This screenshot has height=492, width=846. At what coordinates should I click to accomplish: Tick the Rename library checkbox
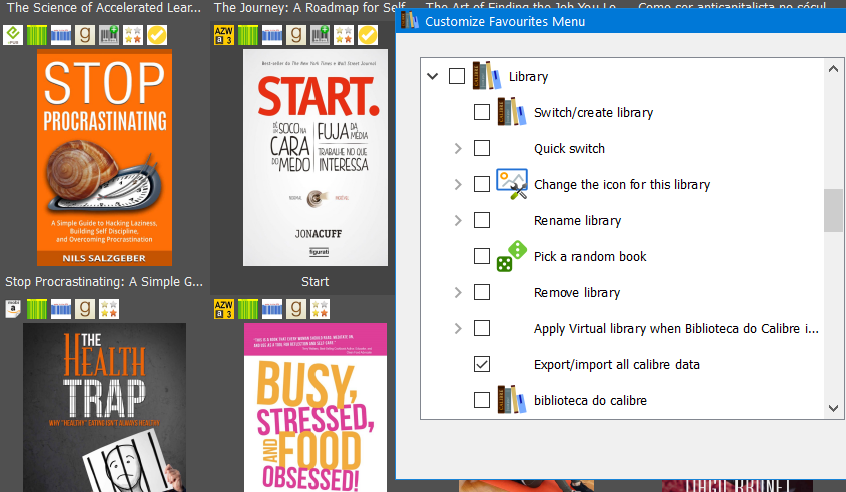click(482, 220)
